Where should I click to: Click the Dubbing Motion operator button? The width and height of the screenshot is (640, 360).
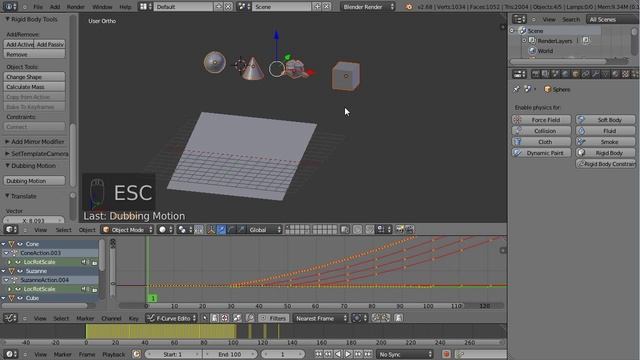click(34, 181)
